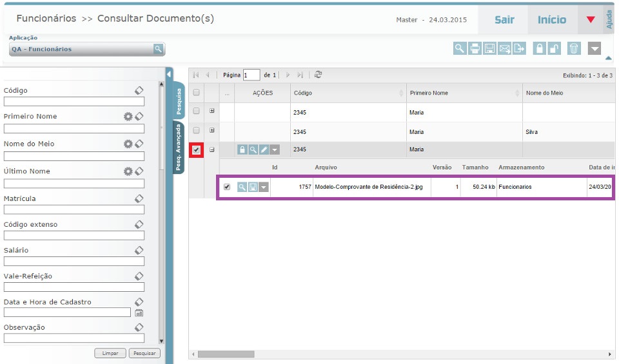Click the pencil edit icon in selected row
The height and width of the screenshot is (364, 619).
[264, 149]
